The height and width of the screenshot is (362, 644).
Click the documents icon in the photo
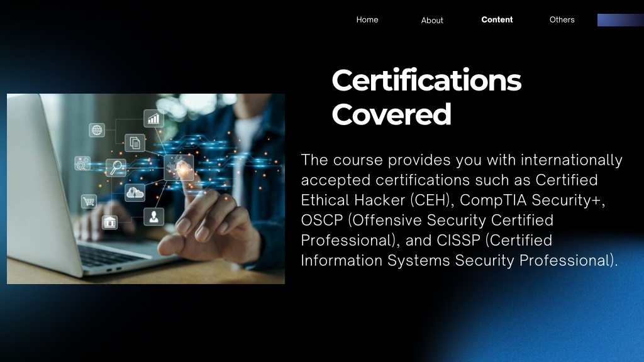[135, 143]
